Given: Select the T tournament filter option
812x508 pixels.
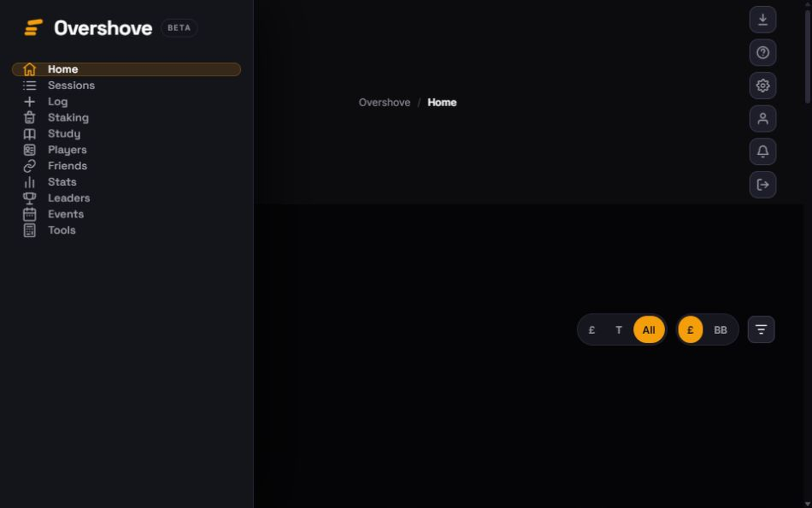Looking at the screenshot, I should [619, 330].
